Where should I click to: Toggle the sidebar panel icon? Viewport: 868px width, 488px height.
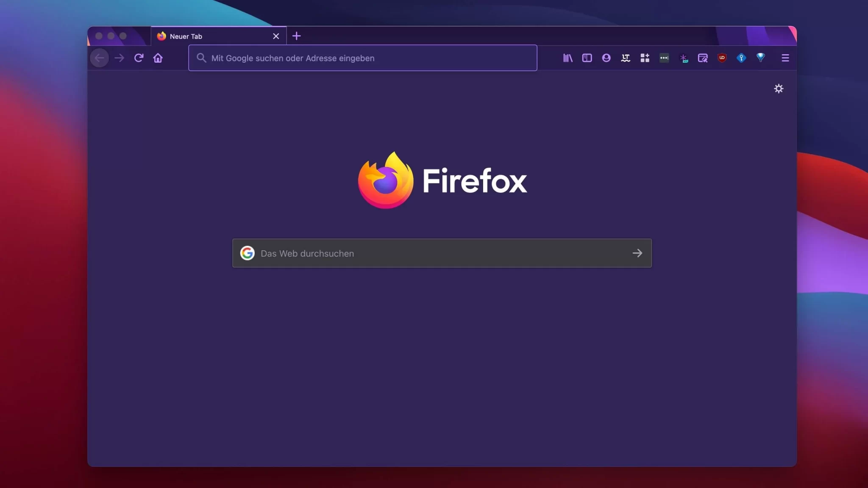[x=587, y=58]
